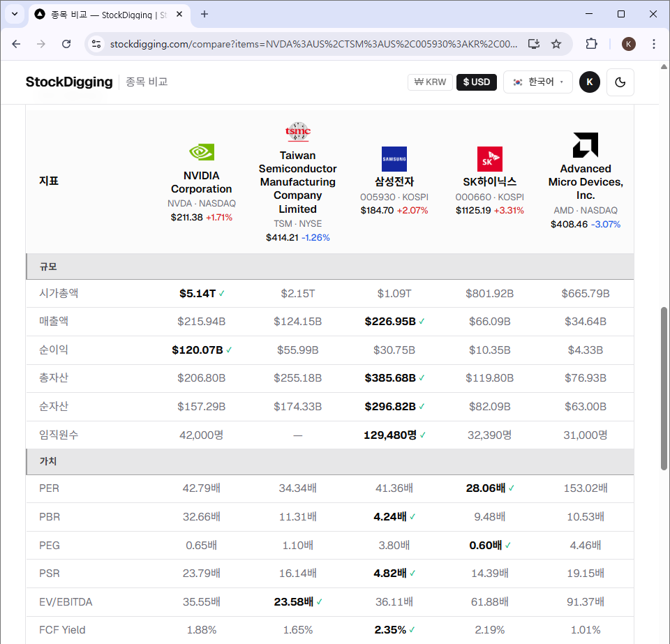Switch currency to KRW
The width and height of the screenshot is (670, 644).
coord(430,82)
